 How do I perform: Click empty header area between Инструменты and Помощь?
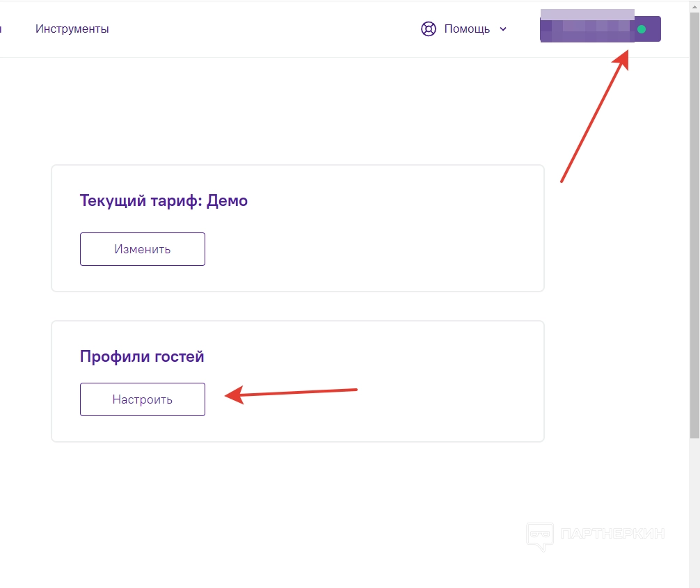pos(264,29)
